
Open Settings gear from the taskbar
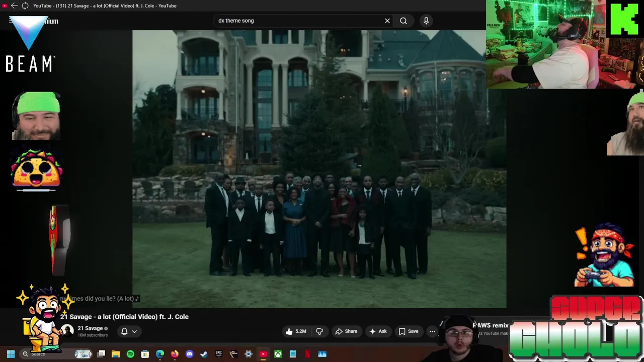[248, 354]
